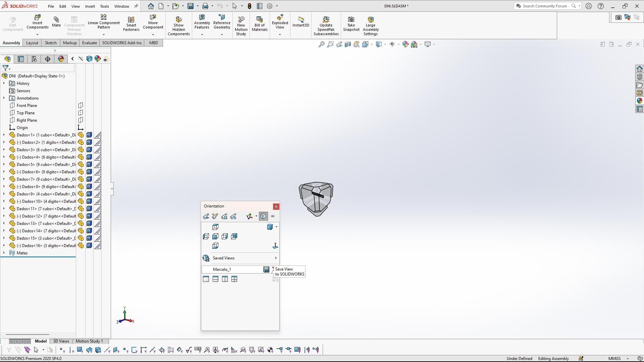Click the Reference Geometry button

[222, 21]
